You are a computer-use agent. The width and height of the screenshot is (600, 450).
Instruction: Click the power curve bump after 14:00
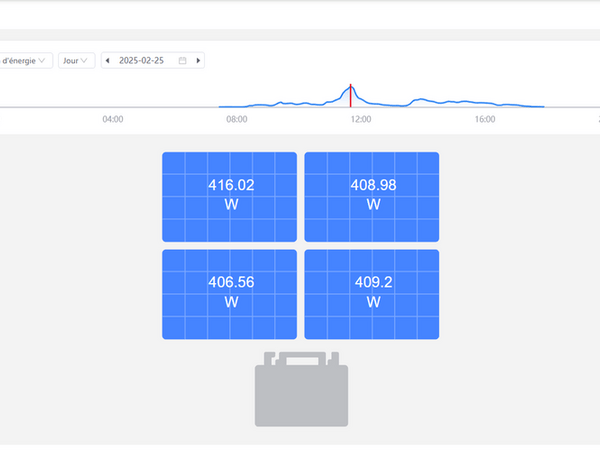(422, 99)
